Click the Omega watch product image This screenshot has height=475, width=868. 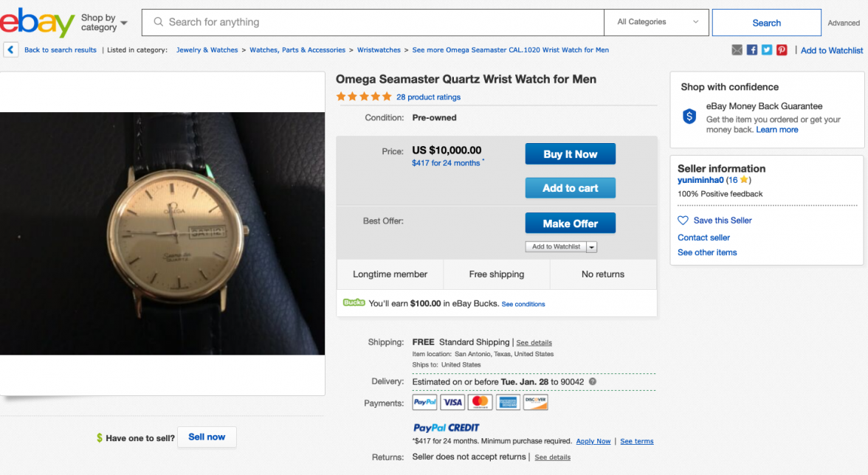[162, 233]
